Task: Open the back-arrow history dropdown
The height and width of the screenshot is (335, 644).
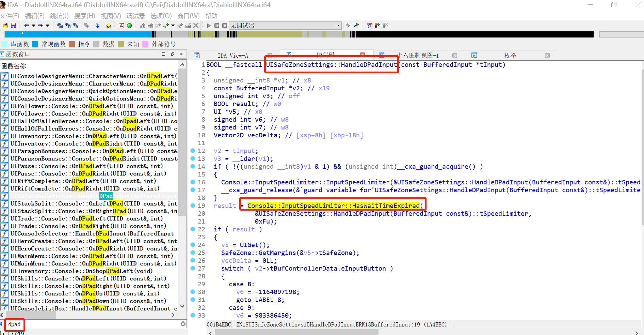Action: (x=33, y=26)
